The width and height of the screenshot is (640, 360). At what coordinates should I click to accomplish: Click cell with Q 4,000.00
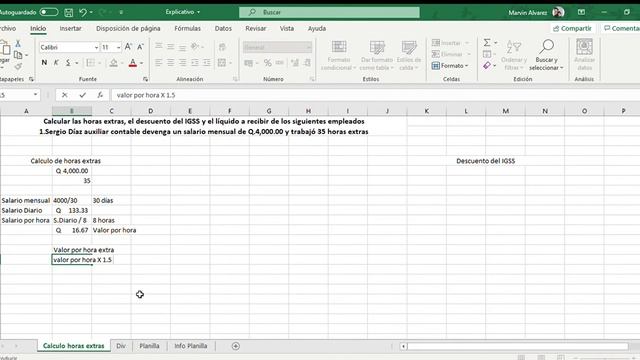coord(72,171)
